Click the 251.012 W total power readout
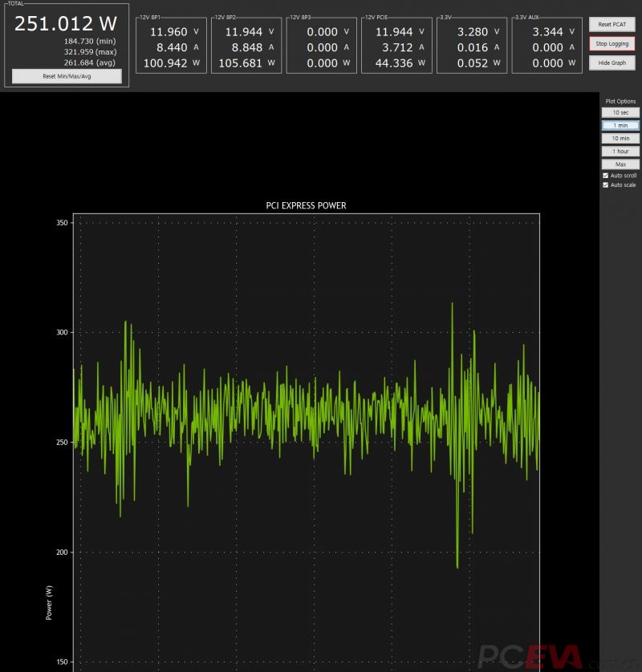The image size is (642, 672). 66,23
